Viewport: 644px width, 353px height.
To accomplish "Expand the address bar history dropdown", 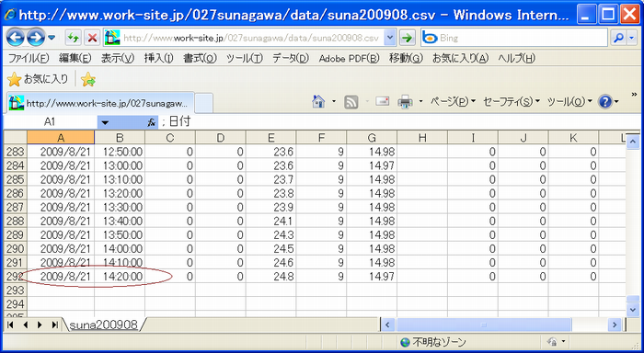I will pyautogui.click(x=390, y=39).
